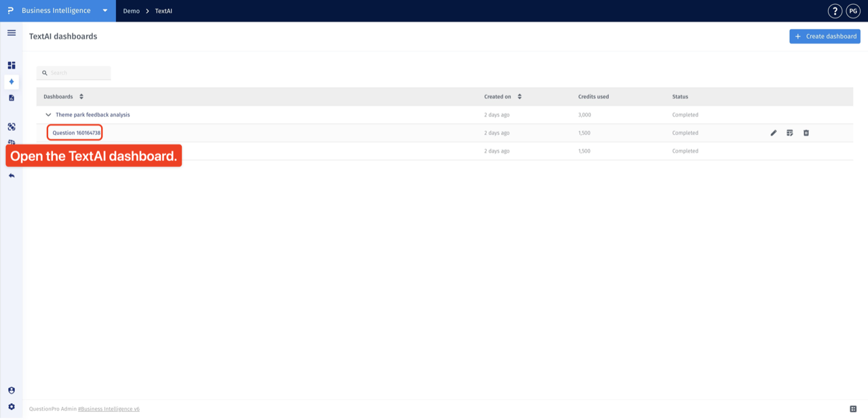Open the dashboards grid icon in sidebar
Image resolution: width=868 pixels, height=420 pixels.
[12, 65]
